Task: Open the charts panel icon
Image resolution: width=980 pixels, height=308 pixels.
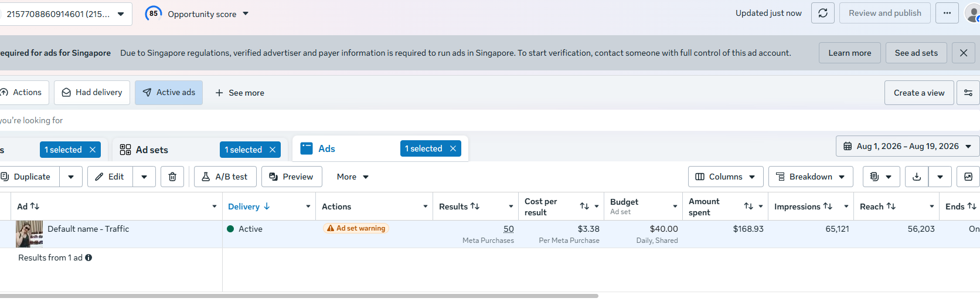Action: [x=968, y=177]
